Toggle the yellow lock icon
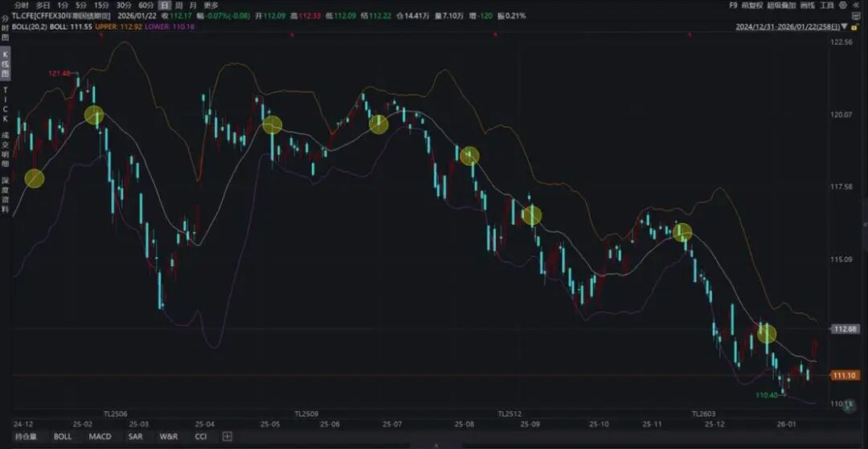The width and height of the screenshot is (868, 449). [853, 27]
